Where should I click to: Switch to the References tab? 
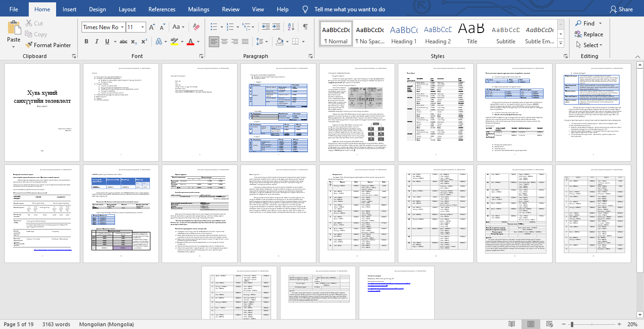162,9
